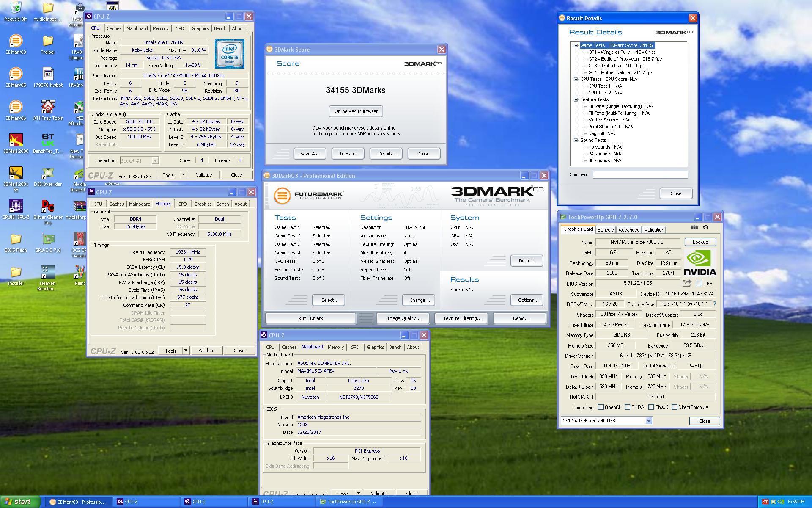Click the GPU-Z screenshot camera icon

pos(694,227)
